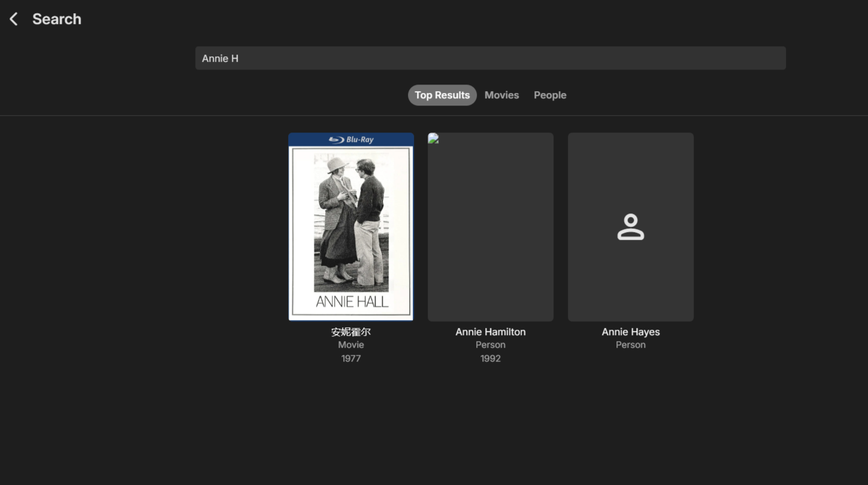868x485 pixels.
Task: Click the 安妮霍尔 movie title
Action: click(x=351, y=332)
